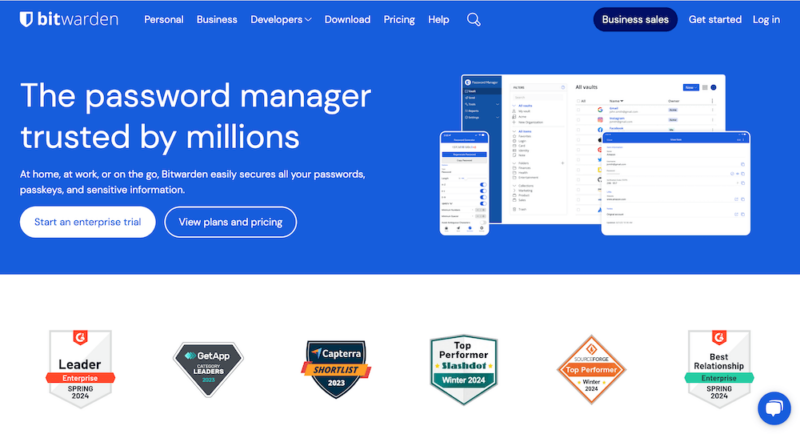
Task: Expand the Developers dropdown menu
Action: [281, 19]
